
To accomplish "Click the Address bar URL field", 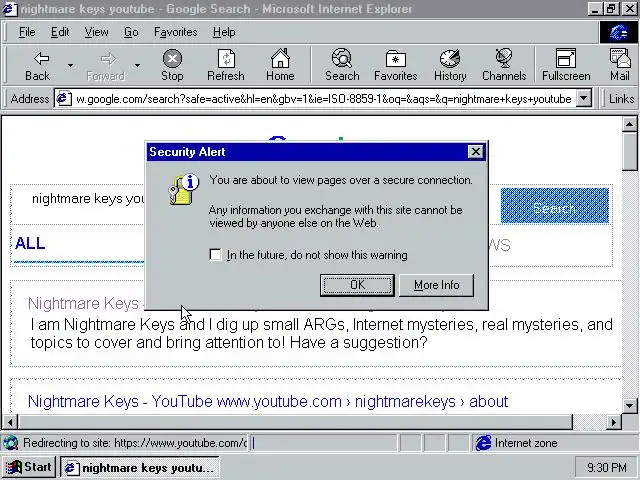I will click(x=324, y=99).
